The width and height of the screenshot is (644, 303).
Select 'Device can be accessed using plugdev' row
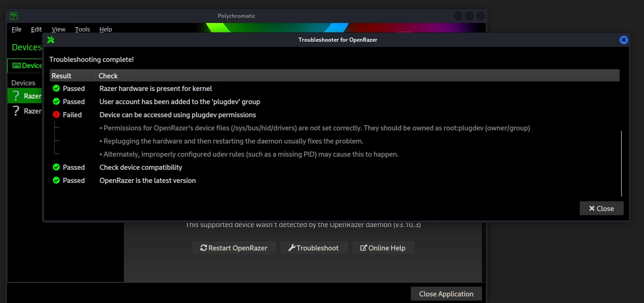pyautogui.click(x=335, y=114)
